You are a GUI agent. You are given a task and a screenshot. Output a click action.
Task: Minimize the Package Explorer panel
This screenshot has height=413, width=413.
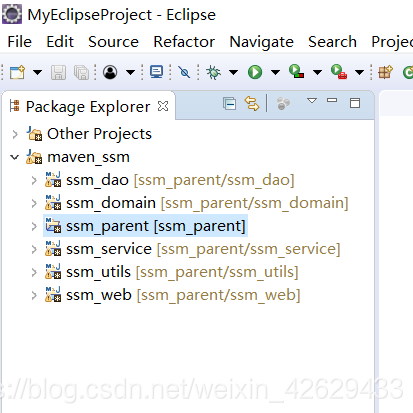tap(332, 100)
